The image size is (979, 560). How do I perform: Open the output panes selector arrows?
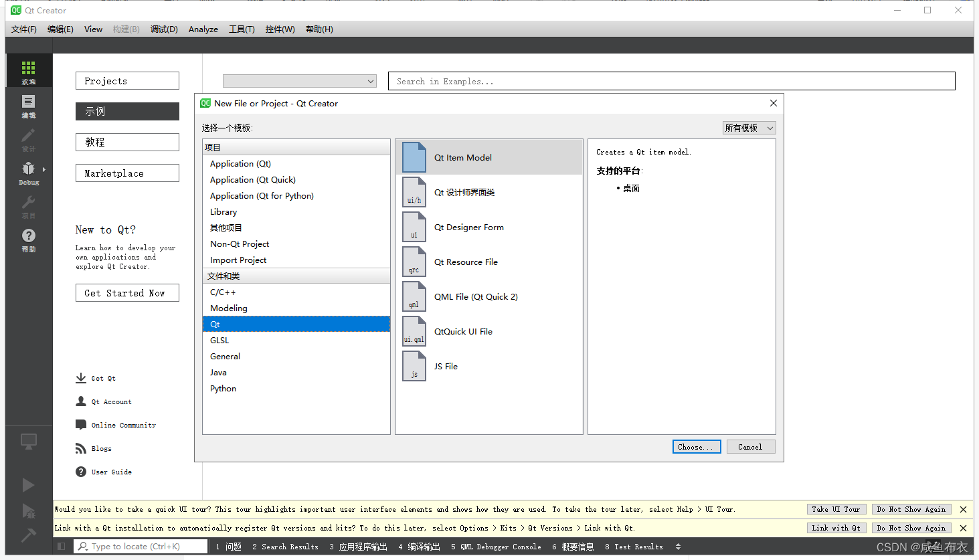(x=678, y=547)
